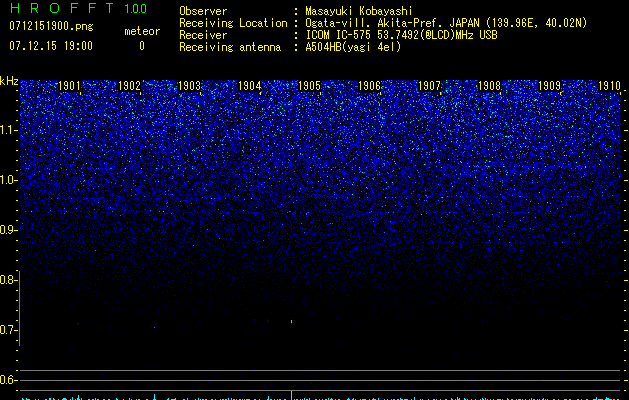Screen dimensions: 629x400
Task: Click the Receiving antenna label
Action: pyautogui.click(x=230, y=47)
